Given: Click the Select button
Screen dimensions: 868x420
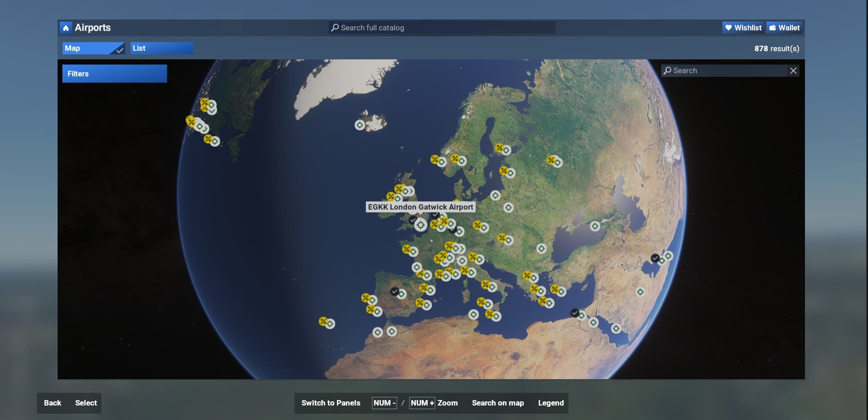Looking at the screenshot, I should click(x=86, y=403).
